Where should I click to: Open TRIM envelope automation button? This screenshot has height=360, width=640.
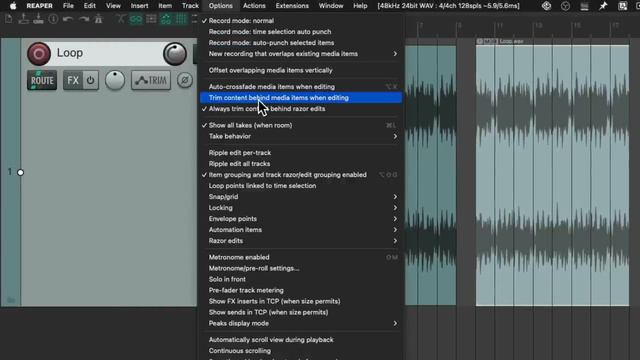tap(151, 80)
